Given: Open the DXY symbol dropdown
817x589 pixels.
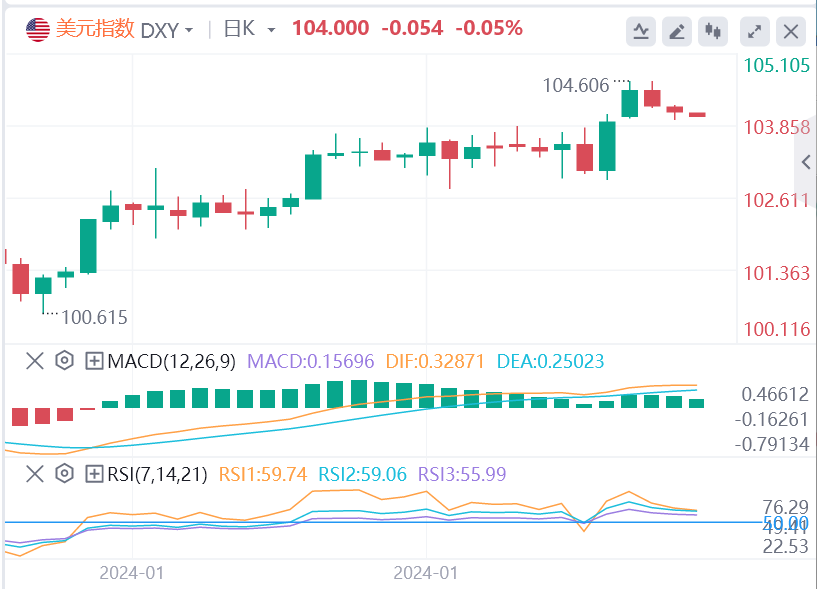Looking at the screenshot, I should click(x=166, y=30).
